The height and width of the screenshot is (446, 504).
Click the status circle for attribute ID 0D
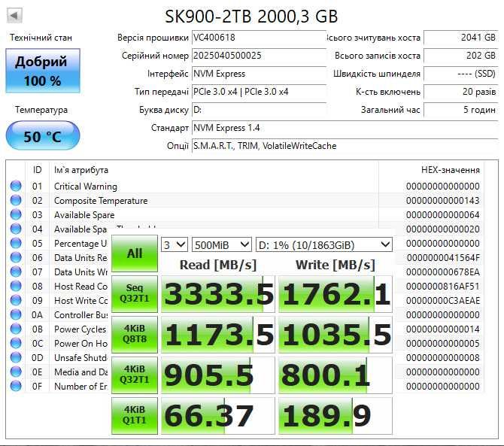[x=16, y=357]
